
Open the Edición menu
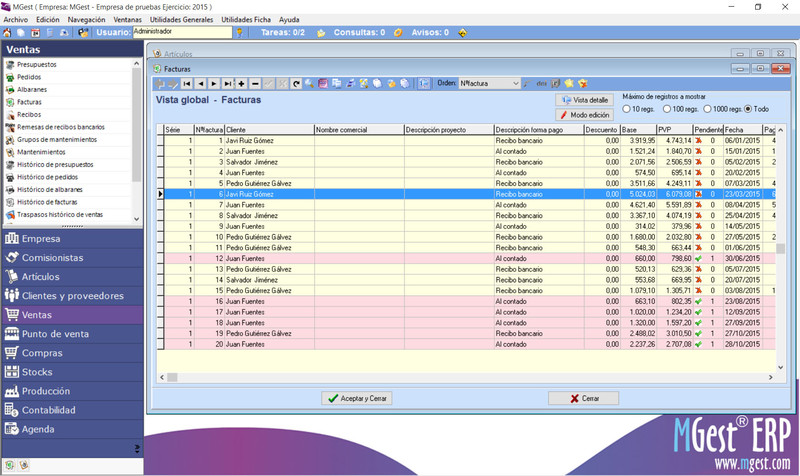coord(48,19)
